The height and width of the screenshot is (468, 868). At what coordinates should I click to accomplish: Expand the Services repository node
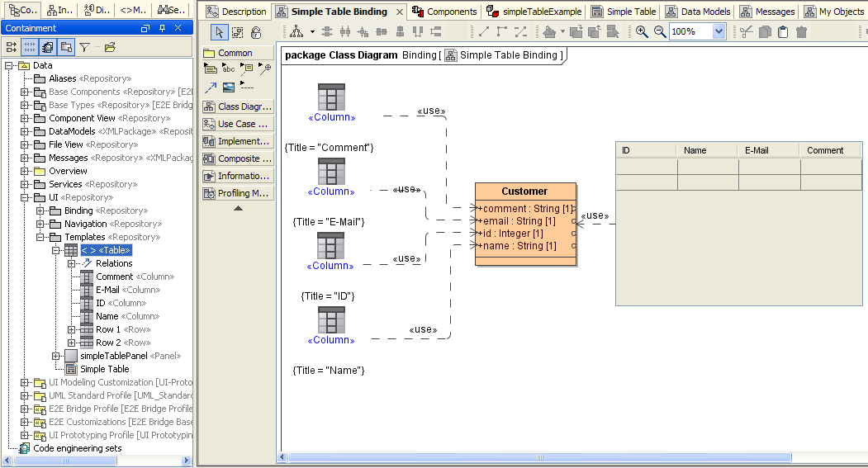pos(25,184)
